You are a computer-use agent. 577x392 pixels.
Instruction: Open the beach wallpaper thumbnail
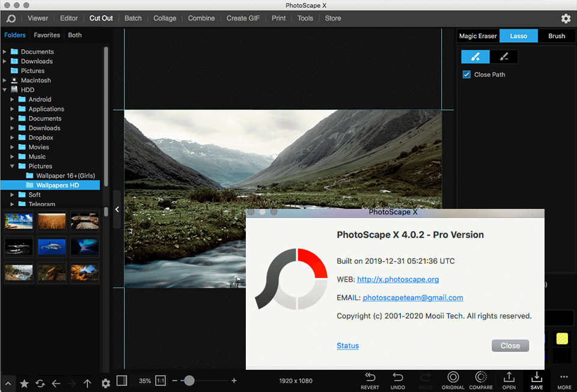click(19, 221)
